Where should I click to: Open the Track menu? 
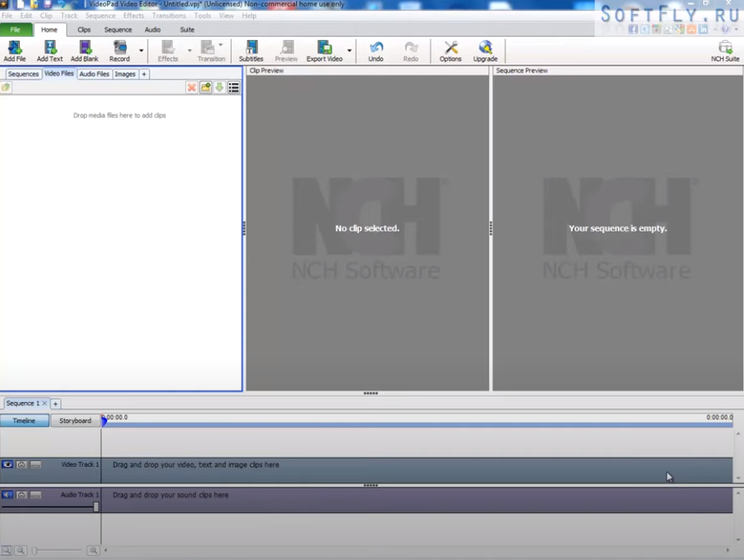(x=69, y=16)
